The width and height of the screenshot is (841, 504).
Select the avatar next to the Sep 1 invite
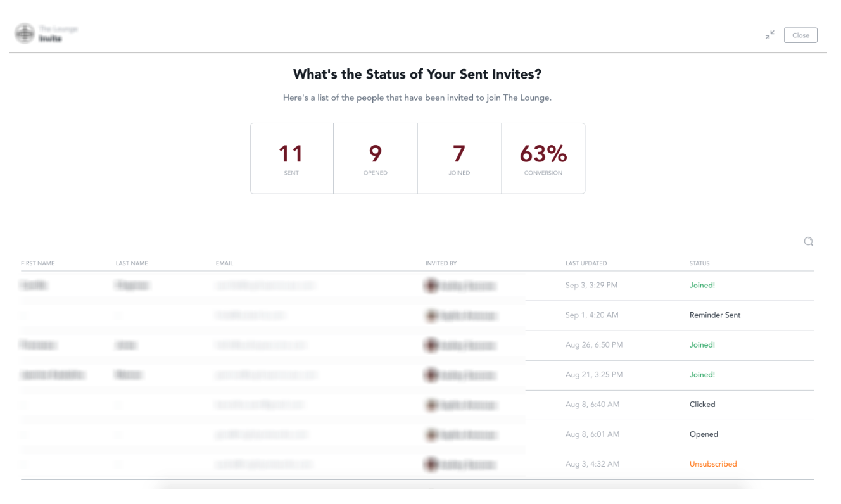coord(431,315)
